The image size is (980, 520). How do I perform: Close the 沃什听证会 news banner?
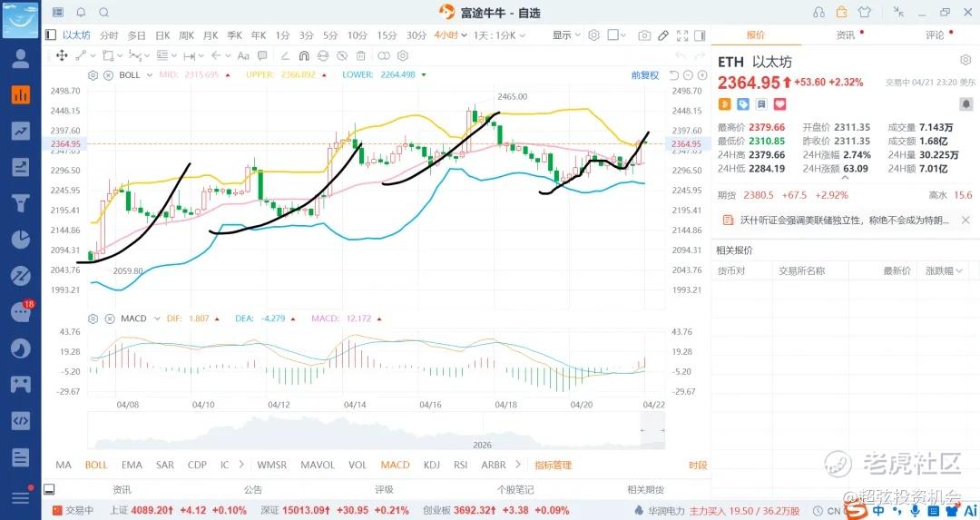point(965,220)
